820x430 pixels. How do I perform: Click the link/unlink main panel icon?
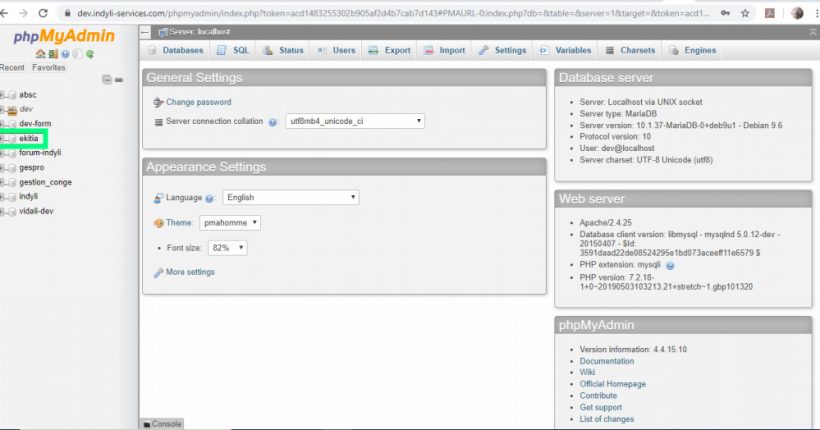pos(119,80)
